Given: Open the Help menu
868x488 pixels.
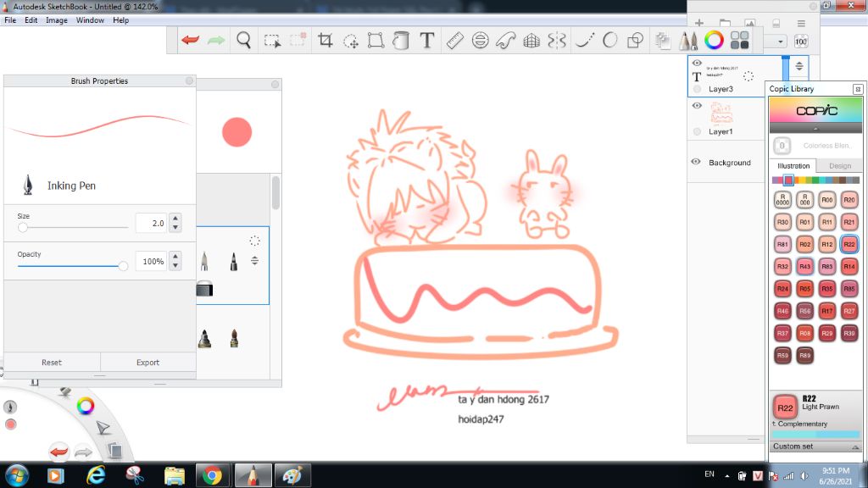Looking at the screenshot, I should tap(120, 20).
